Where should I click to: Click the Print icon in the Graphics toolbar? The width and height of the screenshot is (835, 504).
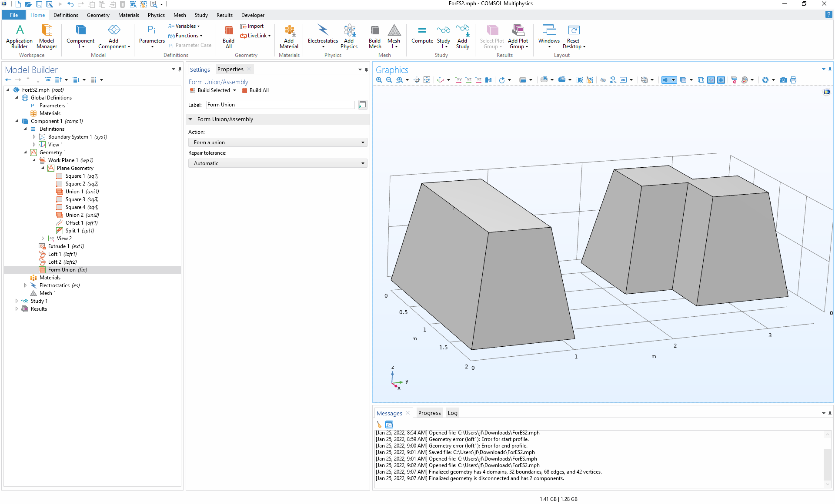793,80
